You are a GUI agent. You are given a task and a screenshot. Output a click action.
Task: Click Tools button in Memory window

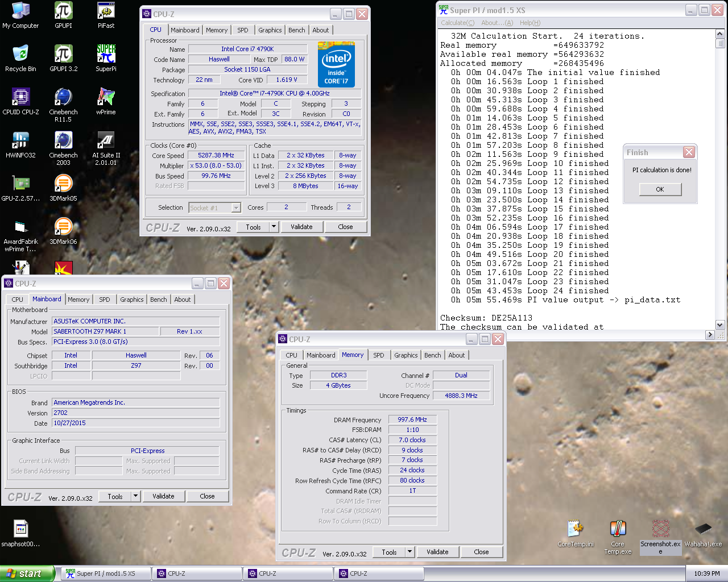point(389,552)
